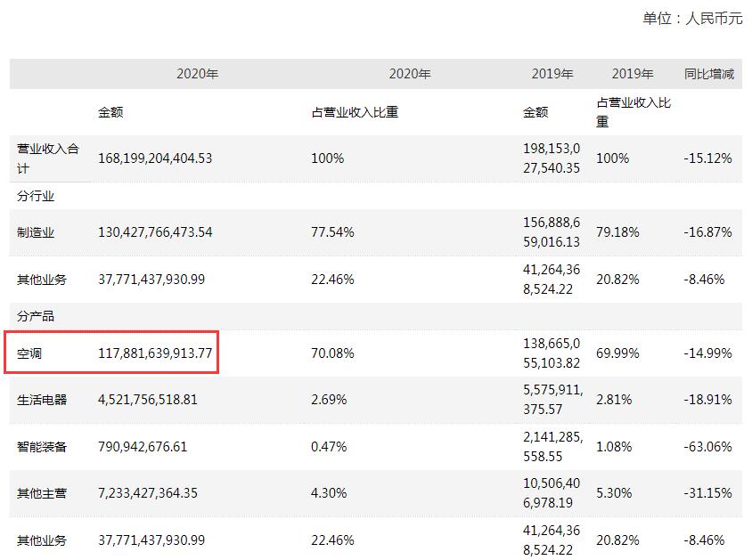
Task: Click the 其他主营 row label
Action: (42, 493)
